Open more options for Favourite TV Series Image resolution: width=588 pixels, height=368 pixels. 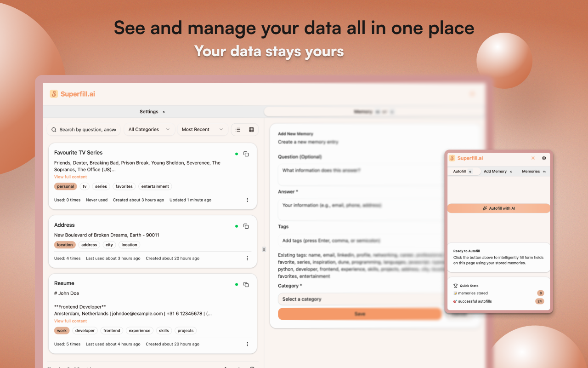(247, 200)
